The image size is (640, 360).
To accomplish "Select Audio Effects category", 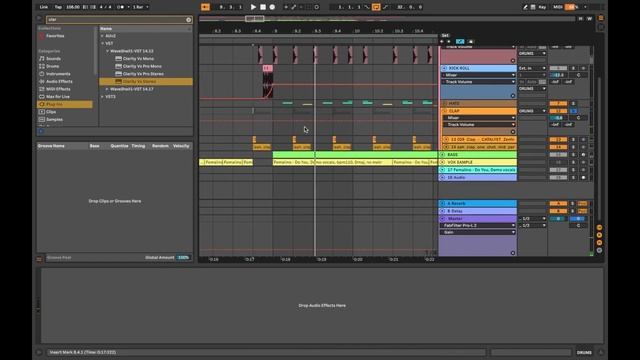I will coord(59,81).
